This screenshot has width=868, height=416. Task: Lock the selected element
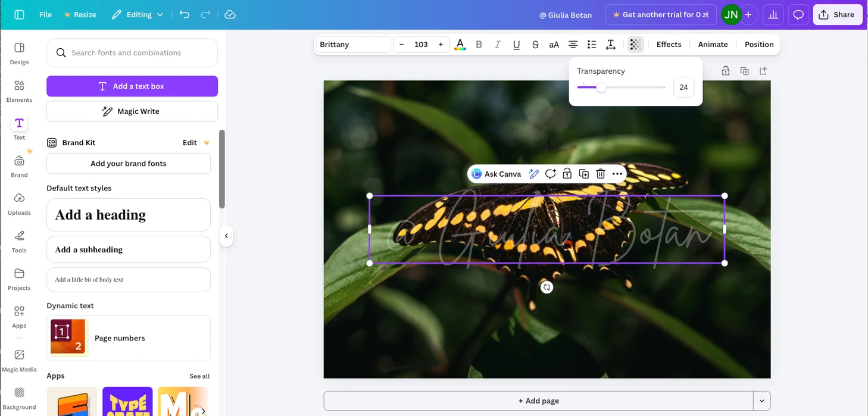tap(567, 174)
